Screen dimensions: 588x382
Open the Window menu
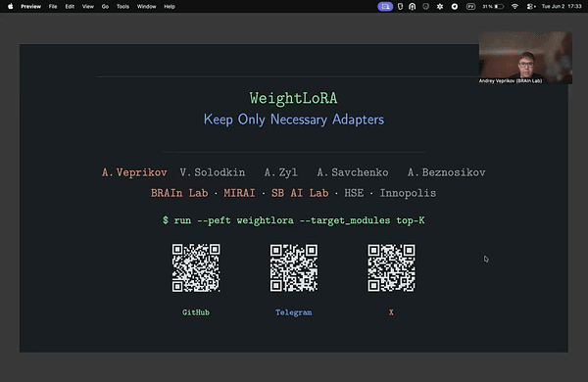(146, 7)
